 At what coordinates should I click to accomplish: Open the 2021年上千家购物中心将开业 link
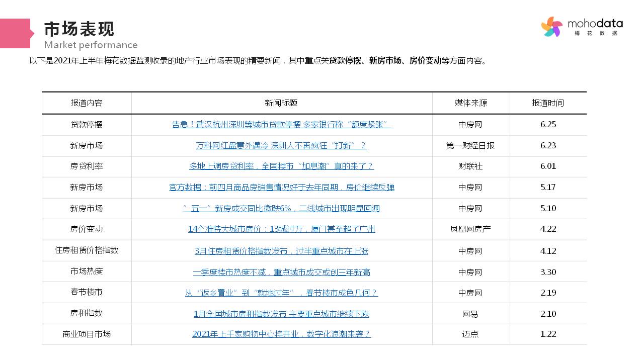tap(281, 334)
